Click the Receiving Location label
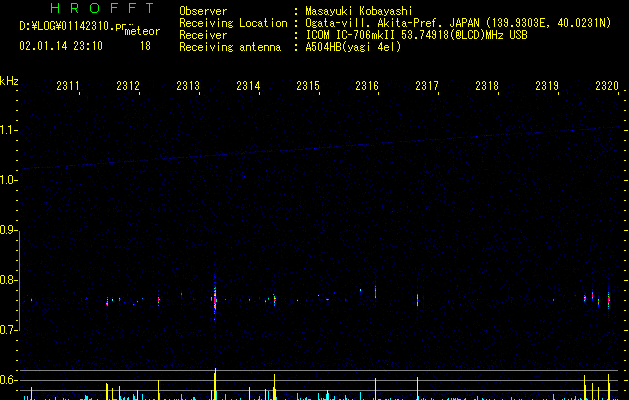Image resolution: width=629 pixels, height=400 pixels. pos(233,23)
